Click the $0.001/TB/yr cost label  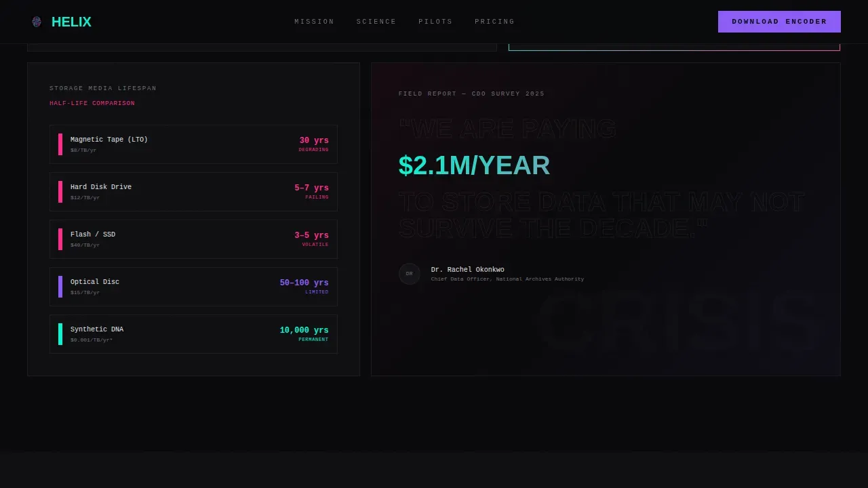coord(92,340)
